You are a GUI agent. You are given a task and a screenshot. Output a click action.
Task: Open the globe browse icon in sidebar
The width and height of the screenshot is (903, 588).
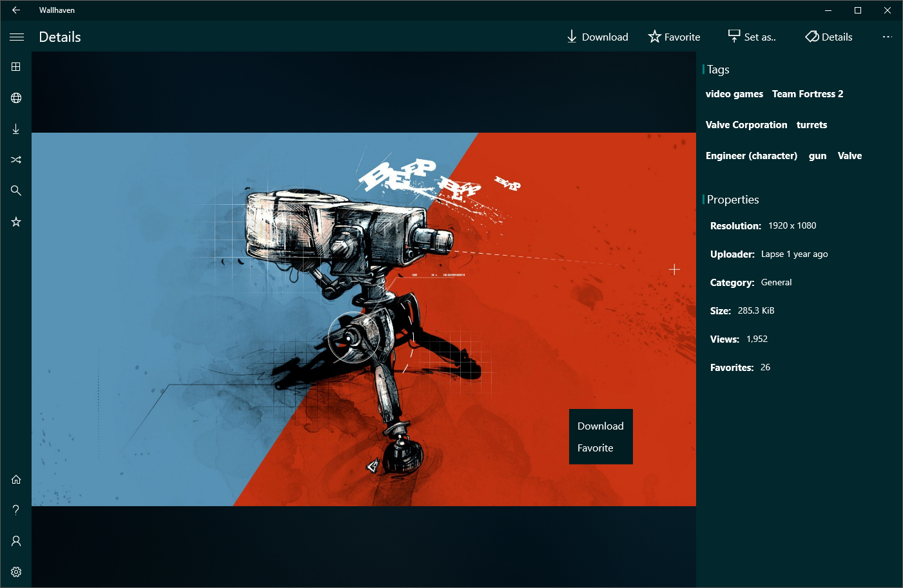(x=16, y=98)
